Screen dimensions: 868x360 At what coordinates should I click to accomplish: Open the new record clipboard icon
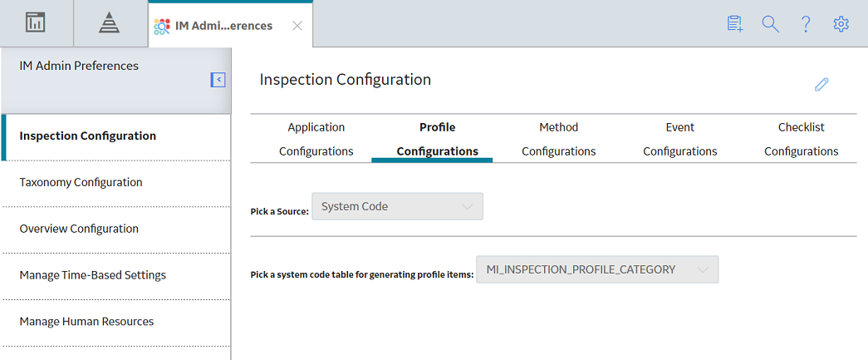734,24
